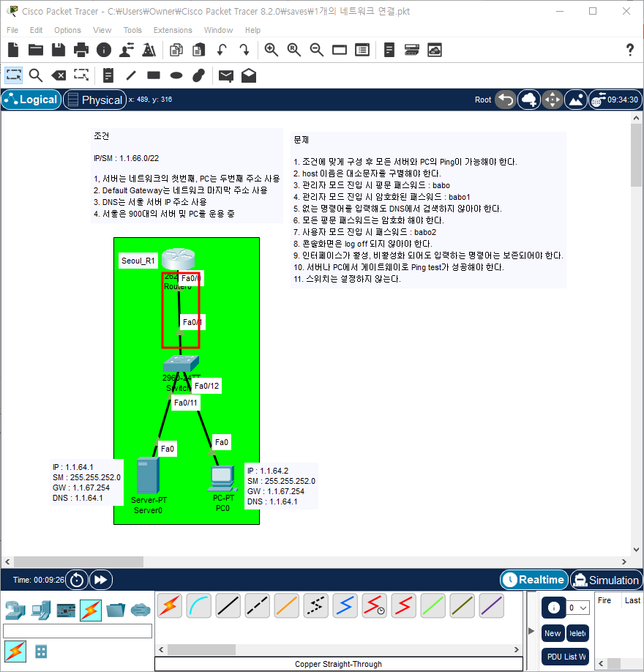Click New scenario button
The width and height of the screenshot is (644, 672).
click(553, 633)
